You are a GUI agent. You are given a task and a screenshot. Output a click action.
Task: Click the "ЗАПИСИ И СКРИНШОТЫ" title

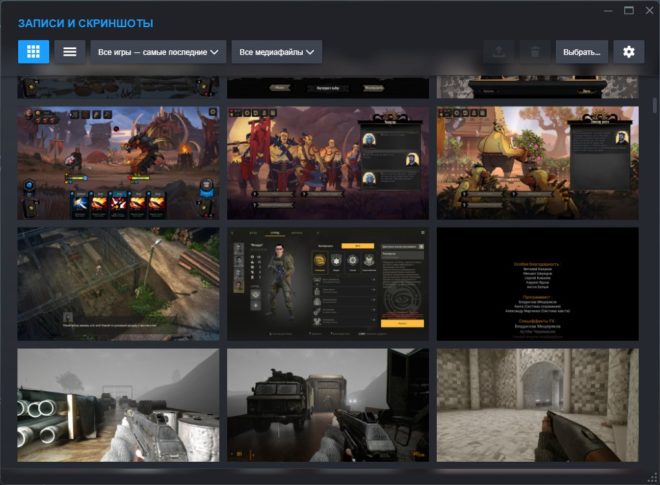pos(85,23)
